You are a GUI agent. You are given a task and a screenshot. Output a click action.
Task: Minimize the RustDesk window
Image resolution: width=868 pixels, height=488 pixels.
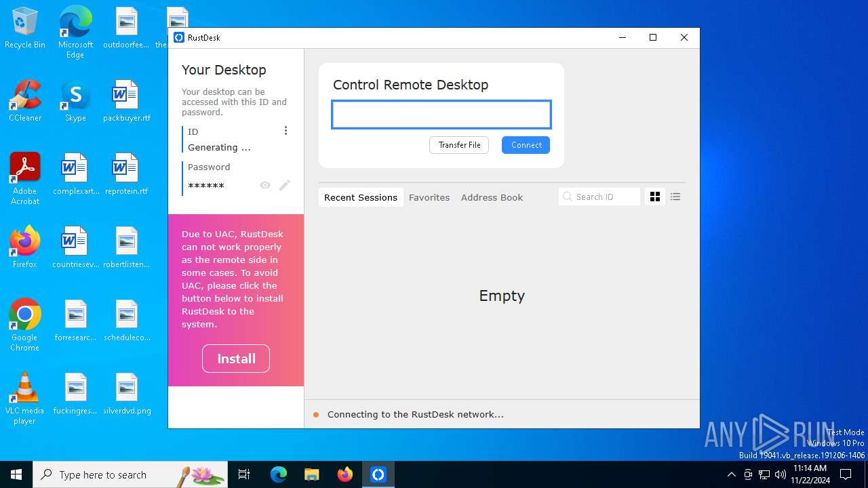tap(622, 37)
